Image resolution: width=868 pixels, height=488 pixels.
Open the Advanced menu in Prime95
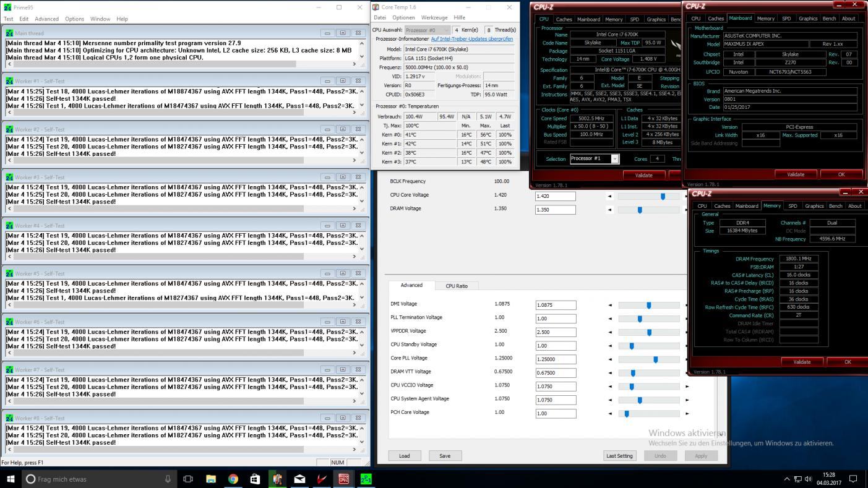(46, 19)
